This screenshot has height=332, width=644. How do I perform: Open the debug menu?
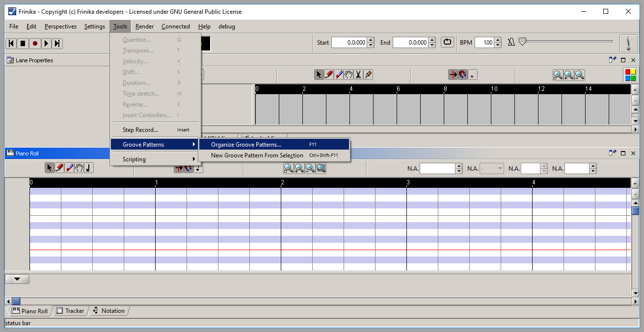(227, 26)
